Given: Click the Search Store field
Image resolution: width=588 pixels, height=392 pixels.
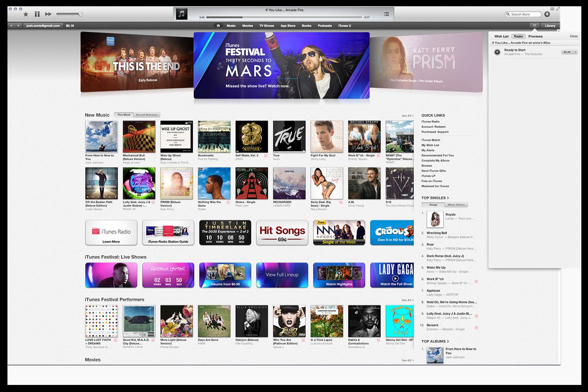Looking at the screenshot, I should click(523, 14).
